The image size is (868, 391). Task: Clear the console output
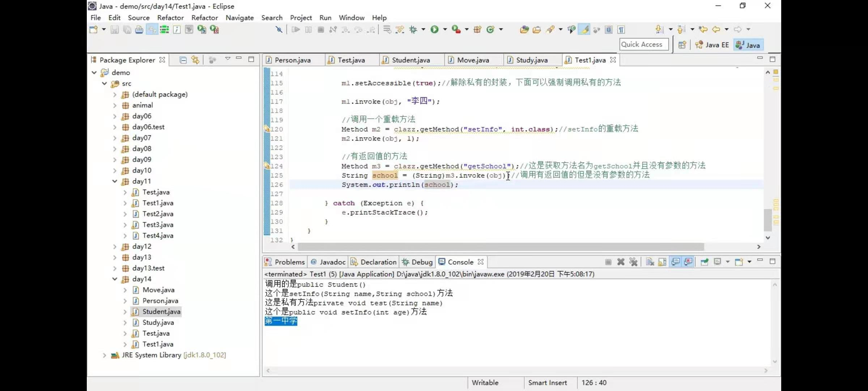[x=650, y=262]
